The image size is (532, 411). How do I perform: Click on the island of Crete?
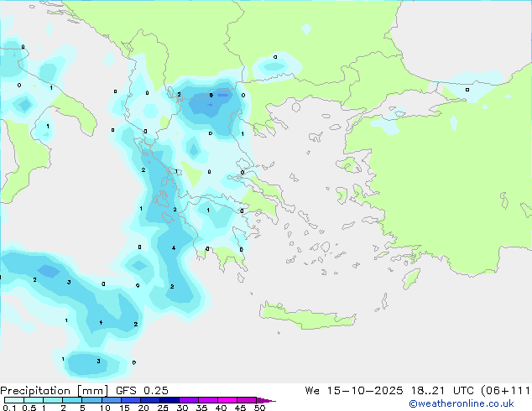tap(307, 317)
